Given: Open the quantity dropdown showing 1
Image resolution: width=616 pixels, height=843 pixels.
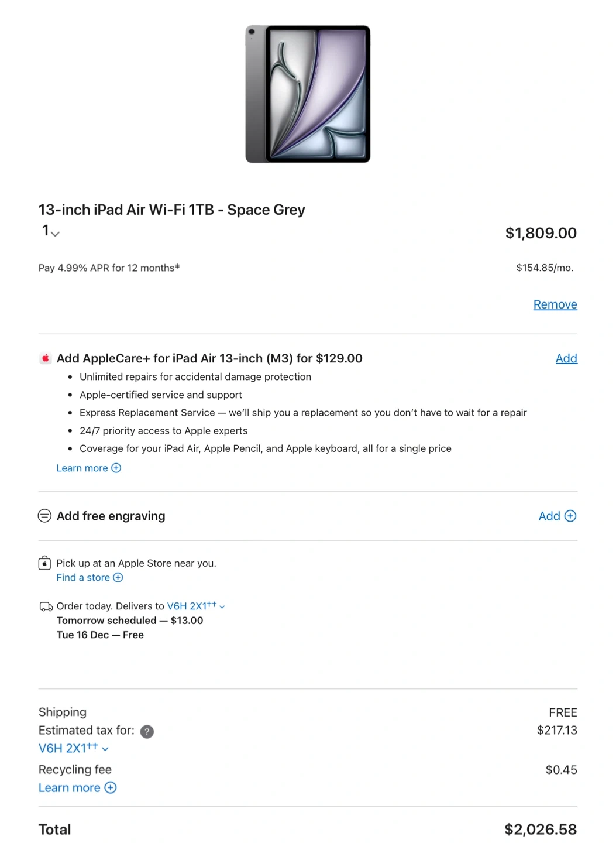Looking at the screenshot, I should [x=50, y=231].
